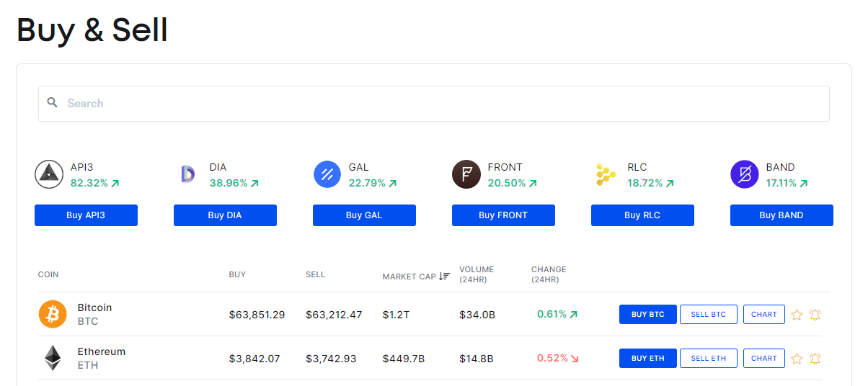
Task: Focus the Search coins input field
Action: [x=433, y=104]
